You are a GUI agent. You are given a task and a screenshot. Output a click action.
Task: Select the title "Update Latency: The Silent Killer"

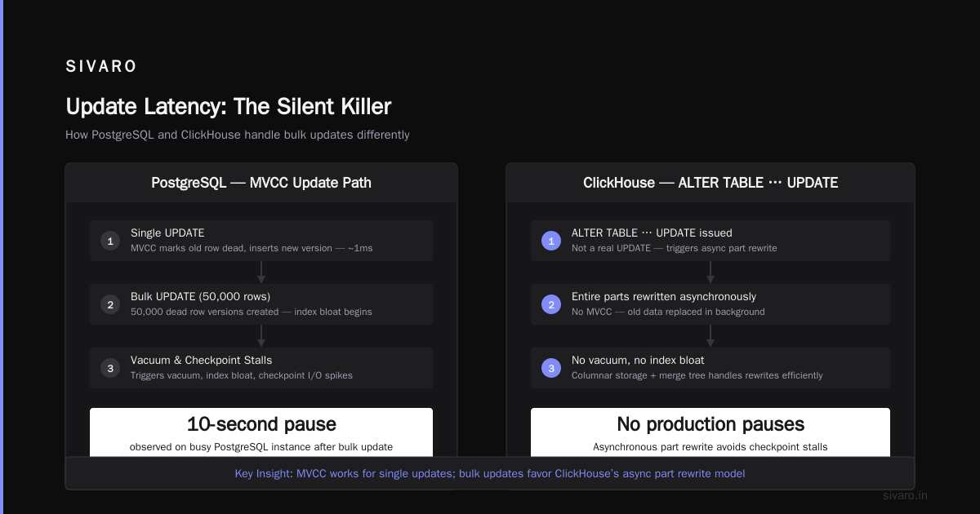pos(229,106)
